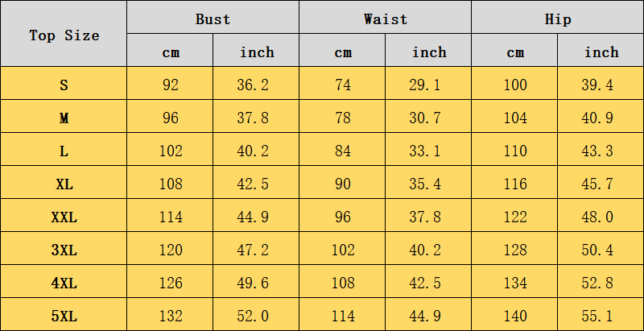The height and width of the screenshot is (331, 644).
Task: Click the XL size row label
Action: point(64,182)
